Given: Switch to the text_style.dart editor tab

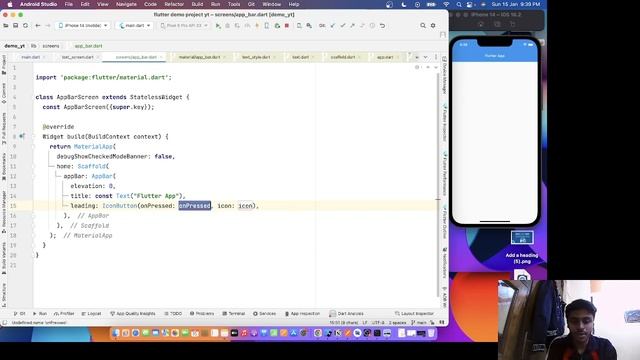Looking at the screenshot, I should coord(256,57).
